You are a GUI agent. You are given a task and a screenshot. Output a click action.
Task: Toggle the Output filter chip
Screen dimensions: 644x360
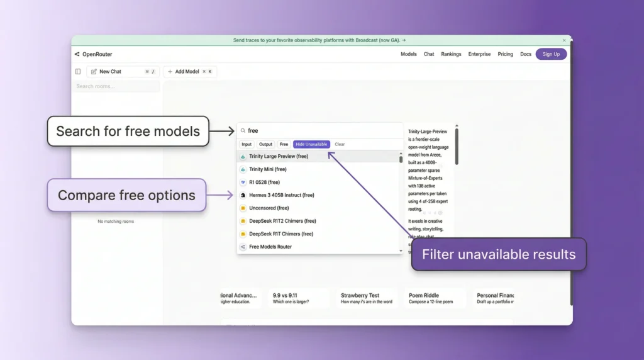coord(265,144)
